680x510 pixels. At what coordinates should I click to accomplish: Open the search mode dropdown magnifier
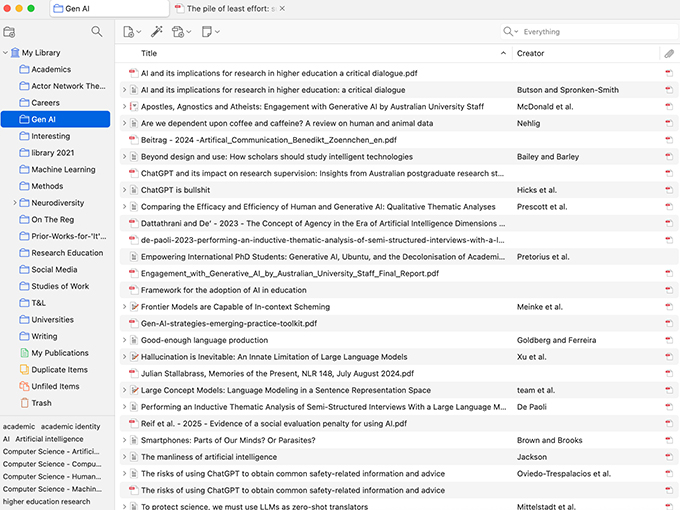coord(511,32)
